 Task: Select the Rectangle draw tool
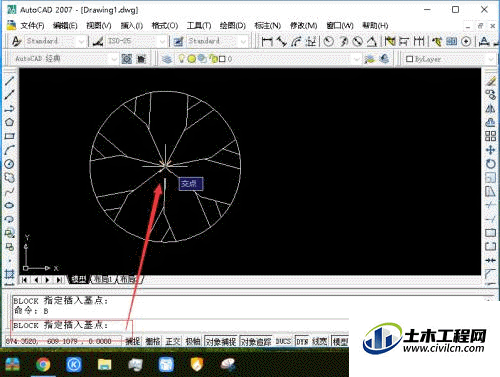coord(9,136)
